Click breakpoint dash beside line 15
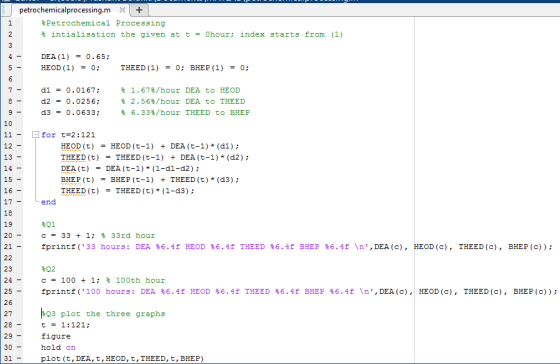560x364 pixels. (19, 179)
